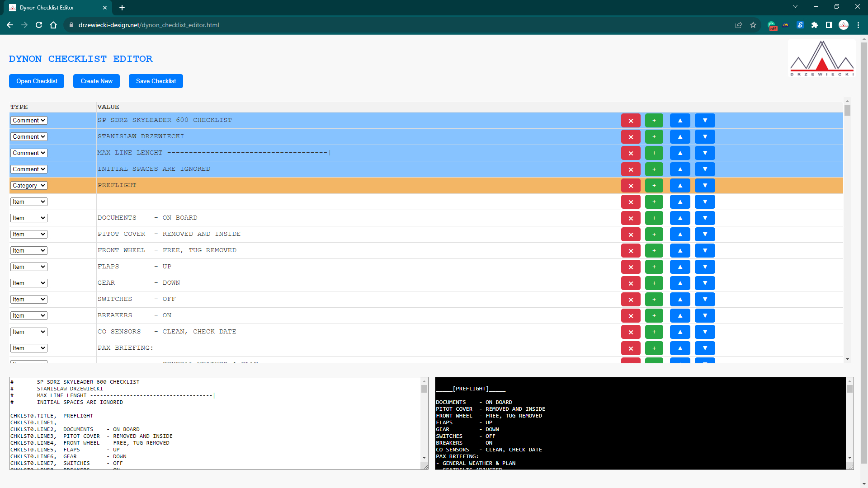The image size is (868, 488).
Task: Delete the SP-SDRZ SKYLEADER 600 CHECKLIST row
Action: (631, 121)
